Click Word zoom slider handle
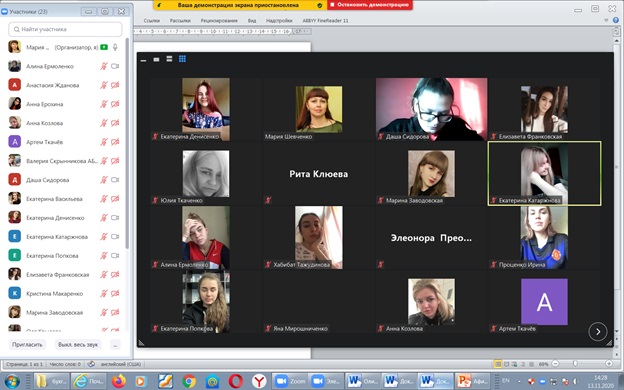This screenshot has height=390, width=624. (x=575, y=363)
